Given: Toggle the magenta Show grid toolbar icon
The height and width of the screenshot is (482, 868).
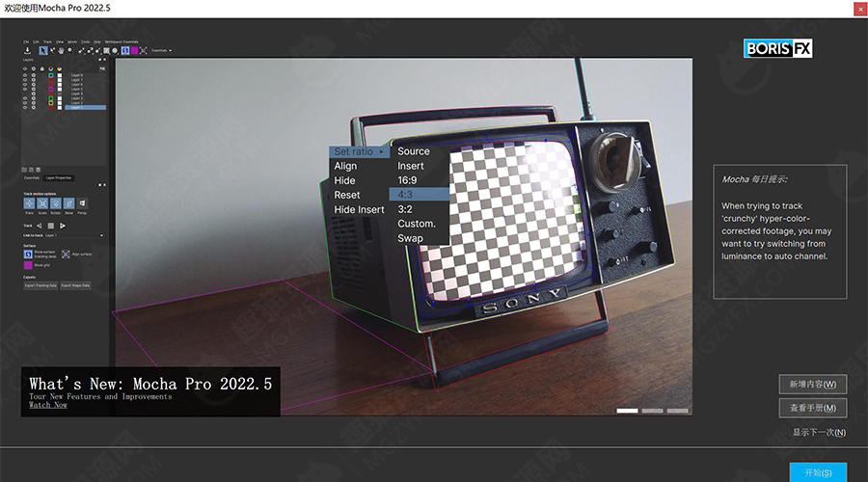Looking at the screenshot, I should (134, 50).
